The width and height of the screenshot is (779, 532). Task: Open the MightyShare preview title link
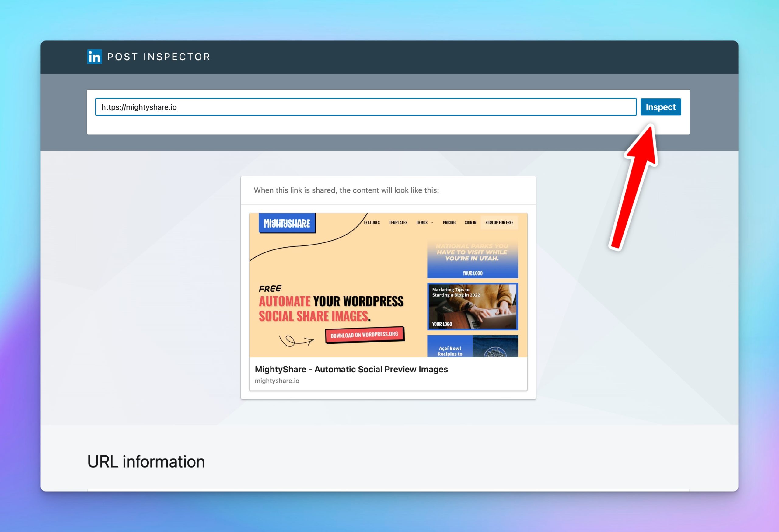(x=351, y=369)
